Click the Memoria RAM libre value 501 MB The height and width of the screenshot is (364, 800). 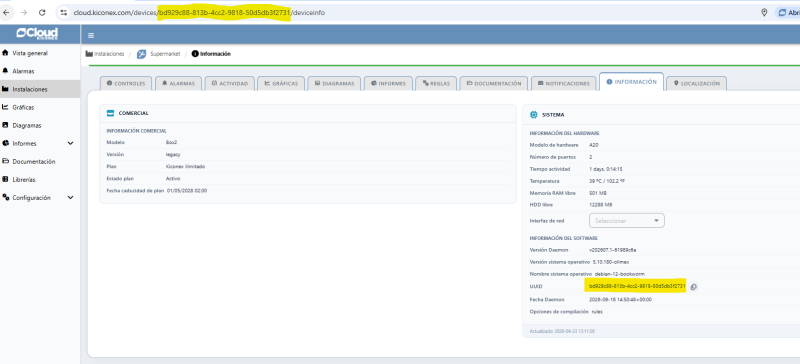[597, 193]
